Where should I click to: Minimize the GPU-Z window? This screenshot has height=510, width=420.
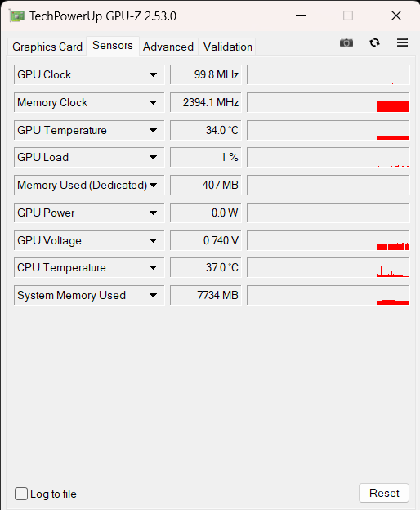pyautogui.click(x=301, y=16)
